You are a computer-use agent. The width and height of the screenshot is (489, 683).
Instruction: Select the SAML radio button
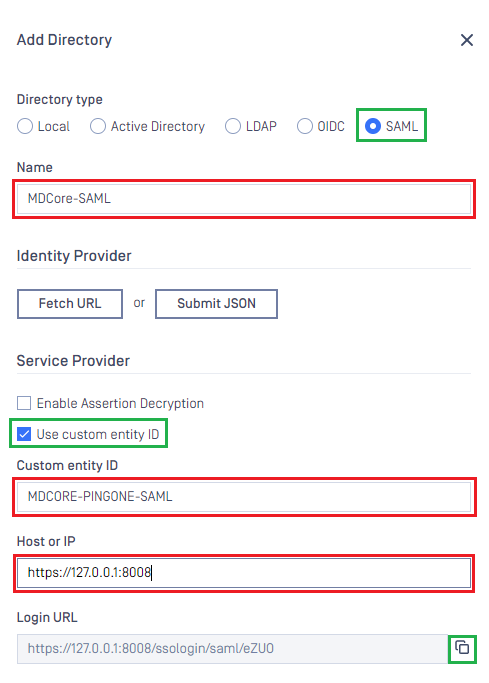373,126
